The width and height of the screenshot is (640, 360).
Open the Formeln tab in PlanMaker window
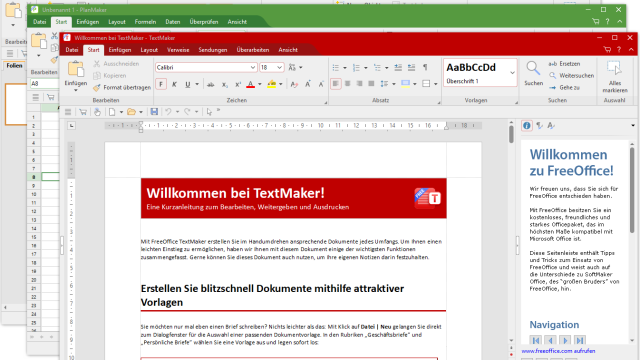point(145,22)
